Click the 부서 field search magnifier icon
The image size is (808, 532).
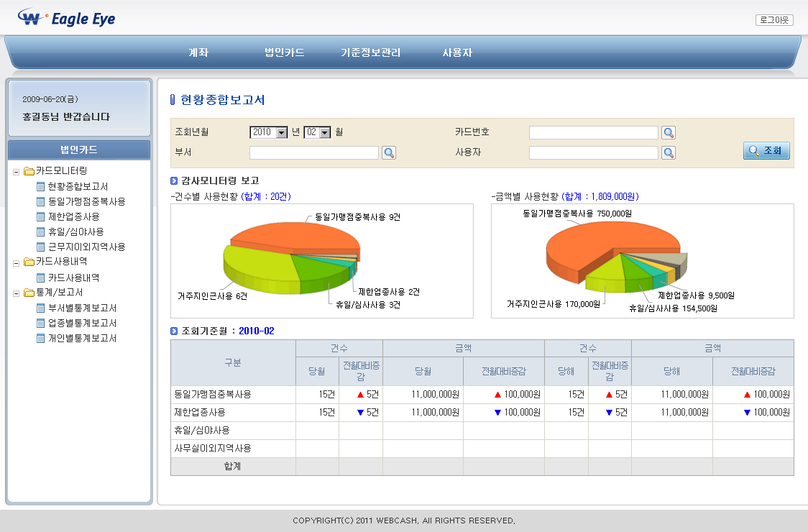pos(389,152)
